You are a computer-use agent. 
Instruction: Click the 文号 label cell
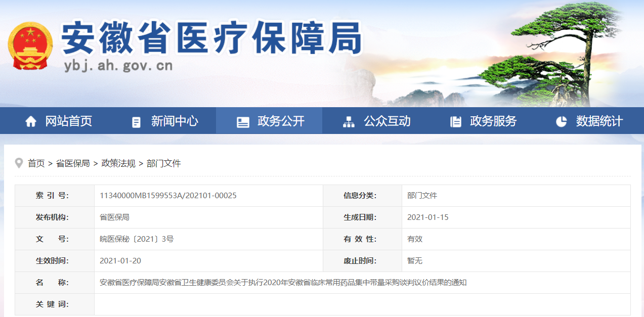(55, 239)
